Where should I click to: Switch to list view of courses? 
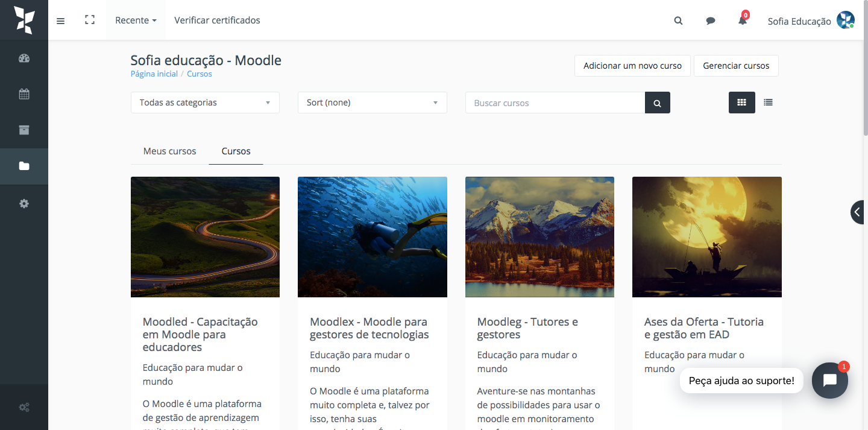768,103
